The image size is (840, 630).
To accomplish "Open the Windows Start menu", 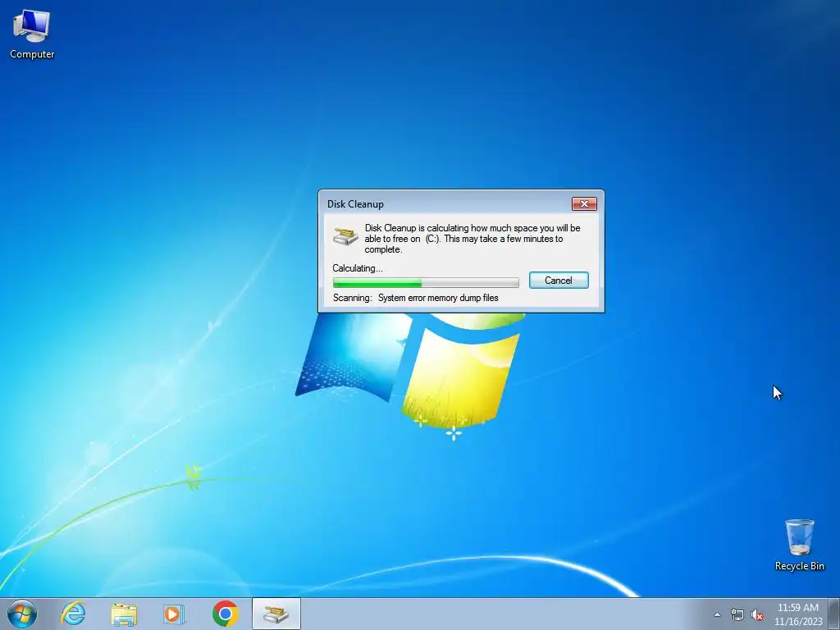I will click(22, 614).
